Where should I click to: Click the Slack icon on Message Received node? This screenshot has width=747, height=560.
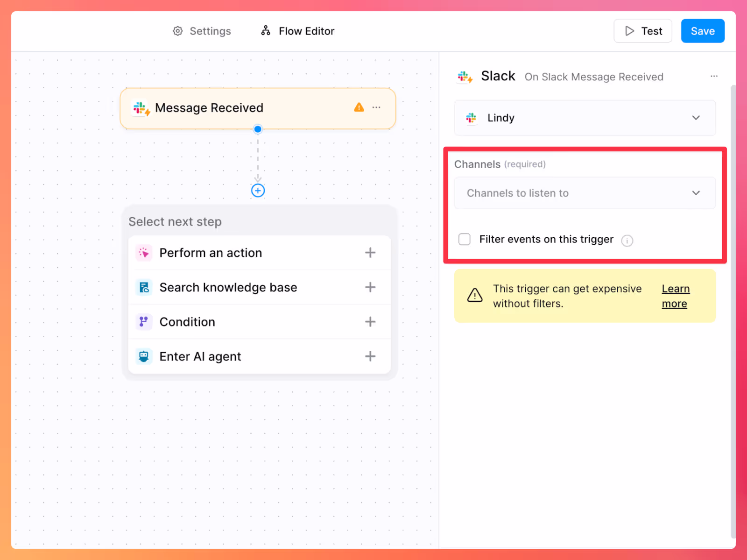tap(141, 108)
